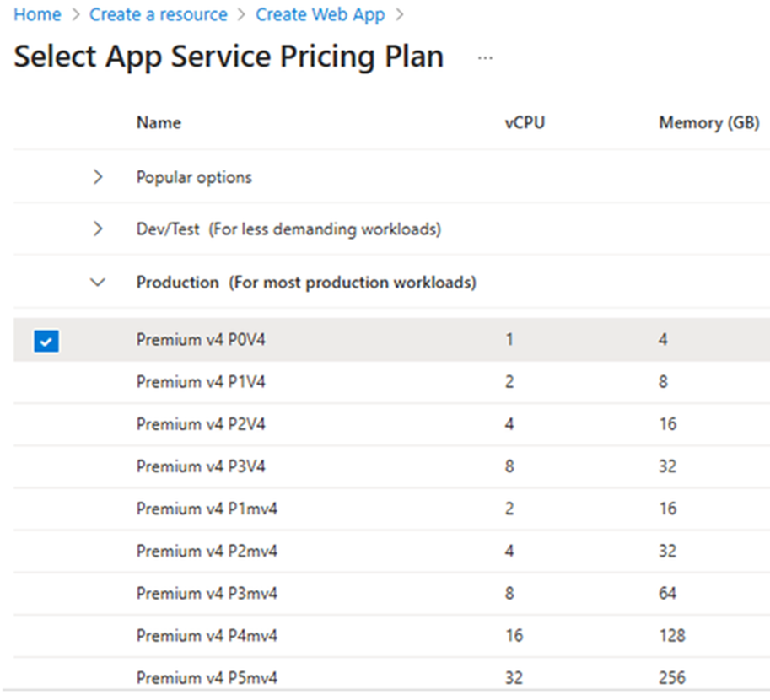
Task: Choose the Premium v4 P3mv4 row
Action: coord(207,593)
